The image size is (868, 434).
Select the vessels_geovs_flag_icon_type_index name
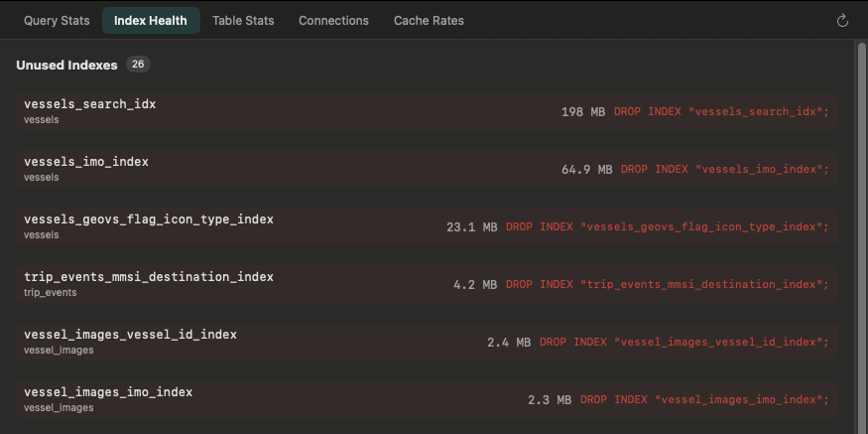pyautogui.click(x=149, y=219)
